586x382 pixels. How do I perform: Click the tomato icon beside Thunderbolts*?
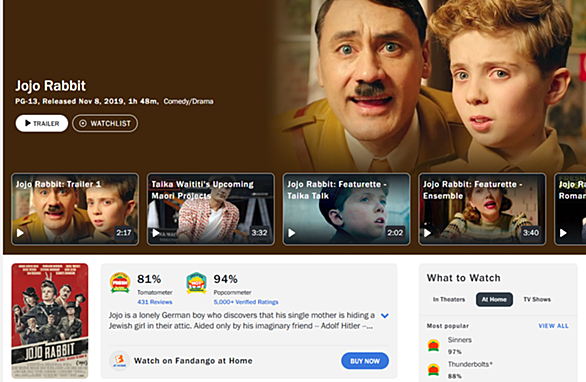(x=434, y=370)
